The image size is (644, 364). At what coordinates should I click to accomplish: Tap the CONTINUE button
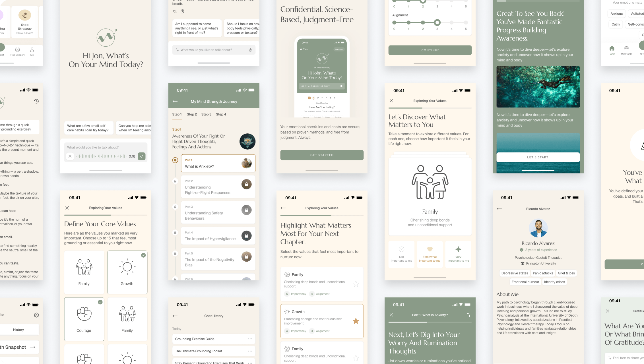point(430,50)
